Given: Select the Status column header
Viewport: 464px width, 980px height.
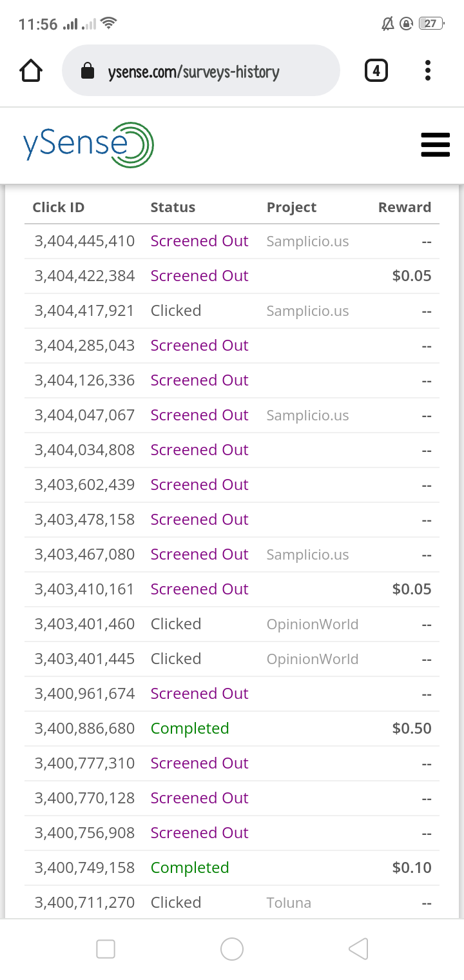Looking at the screenshot, I should (x=173, y=208).
